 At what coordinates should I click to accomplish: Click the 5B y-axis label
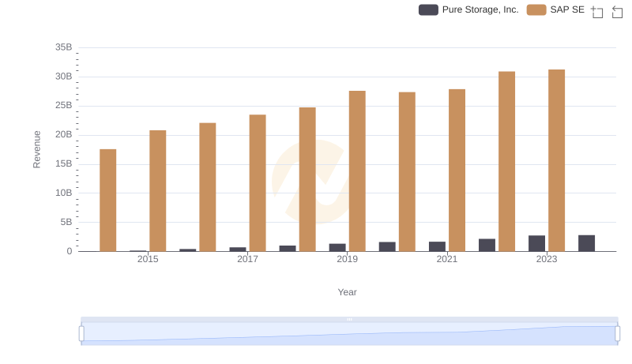[66, 222]
